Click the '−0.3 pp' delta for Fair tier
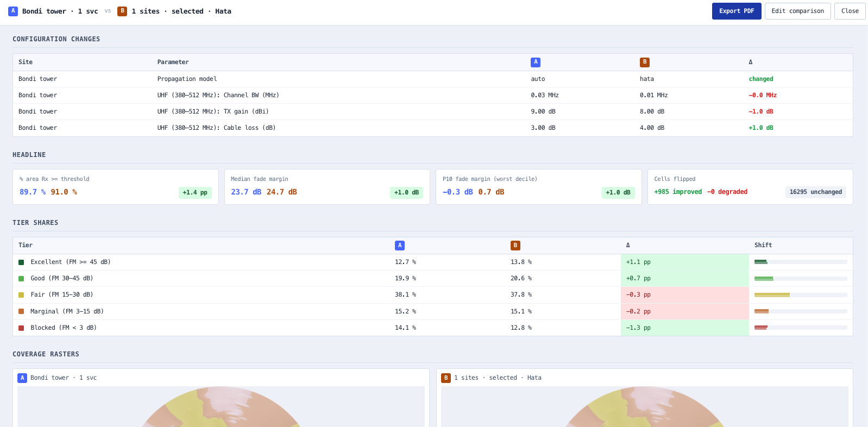This screenshot has width=868, height=427. point(638,294)
